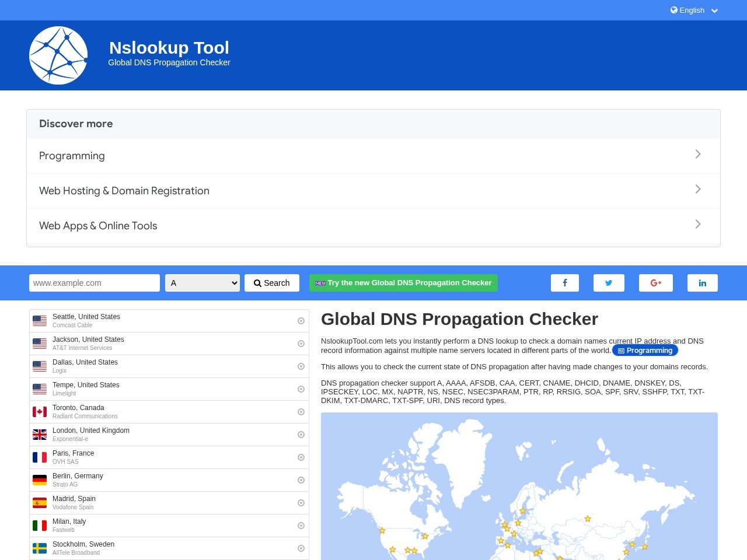The width and height of the screenshot is (747, 560).
Task: Click the Seattle row status circle
Action: 301,321
